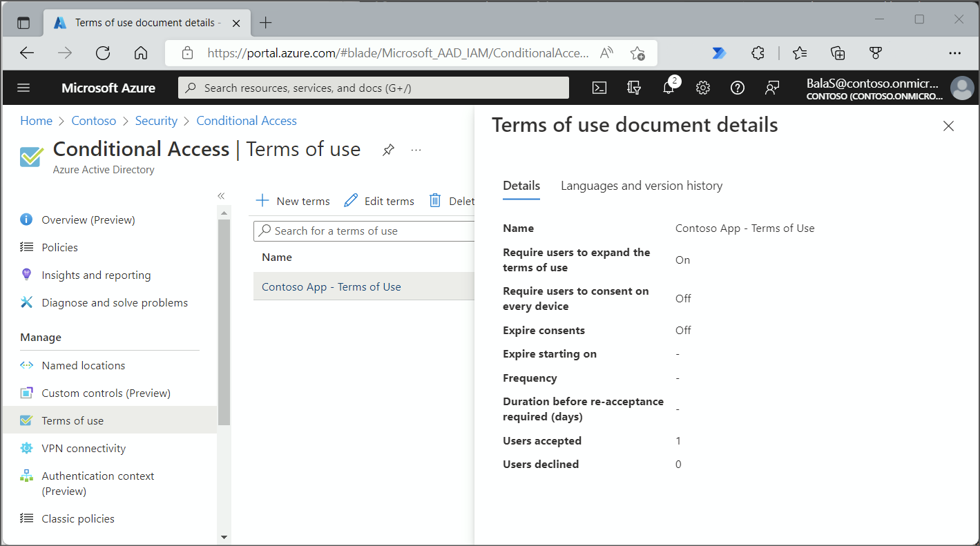This screenshot has height=546, width=980.
Task: Open the Details tab
Action: point(521,186)
